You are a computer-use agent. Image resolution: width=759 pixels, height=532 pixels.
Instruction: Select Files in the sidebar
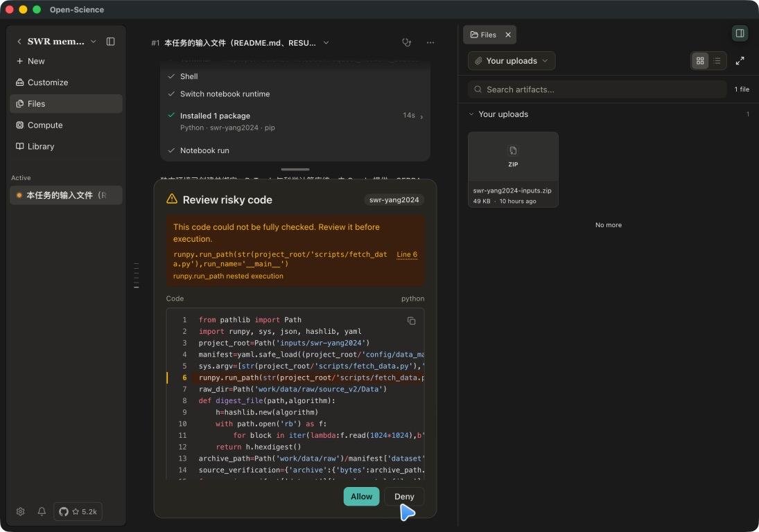pyautogui.click(x=66, y=104)
